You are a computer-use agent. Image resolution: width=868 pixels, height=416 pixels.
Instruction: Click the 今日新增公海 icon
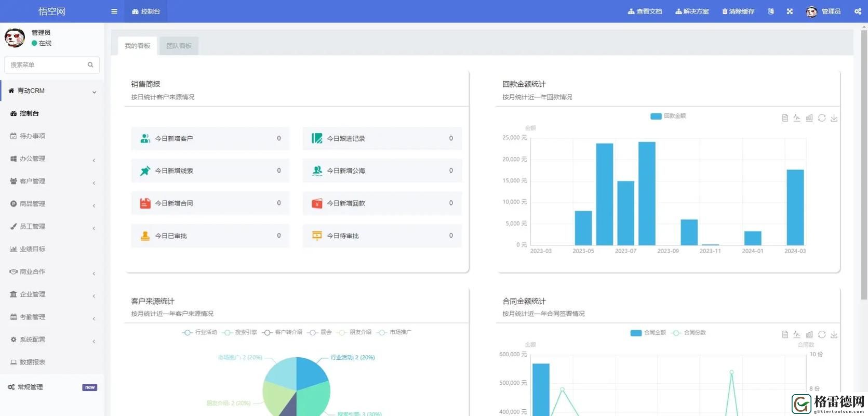[x=317, y=171]
